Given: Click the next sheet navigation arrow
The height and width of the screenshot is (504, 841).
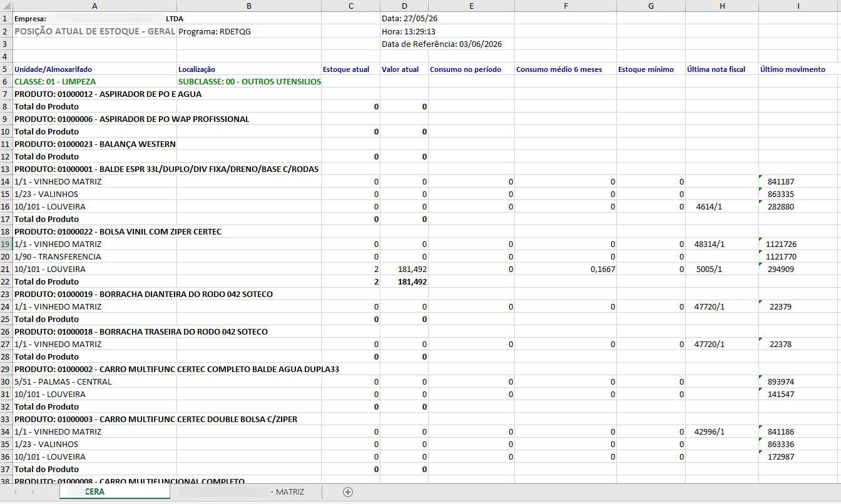Looking at the screenshot, I should 33,492.
